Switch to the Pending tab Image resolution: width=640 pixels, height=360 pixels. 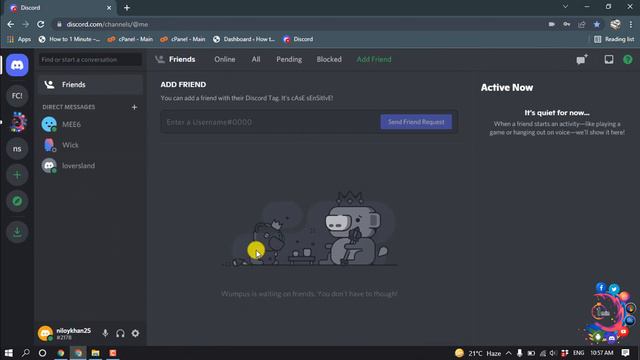[x=289, y=60]
